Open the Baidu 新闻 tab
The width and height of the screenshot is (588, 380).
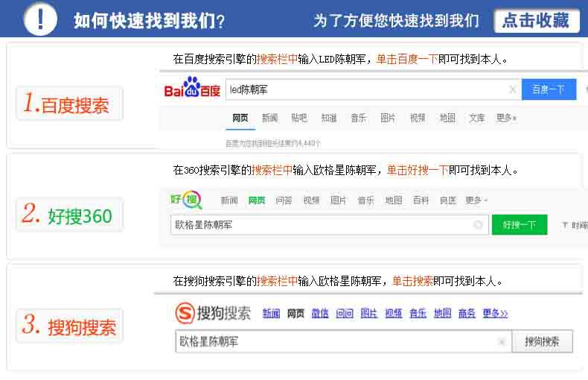[x=269, y=118]
